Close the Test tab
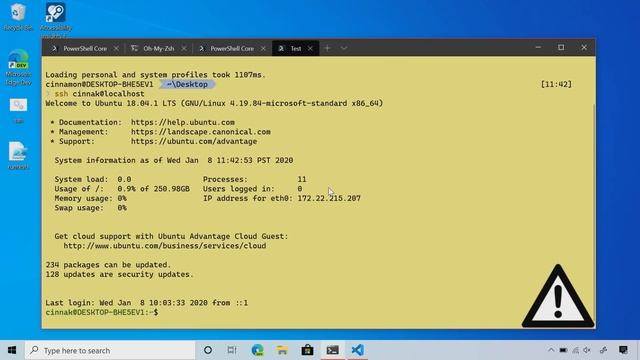This screenshot has height=360, width=640. [311, 49]
